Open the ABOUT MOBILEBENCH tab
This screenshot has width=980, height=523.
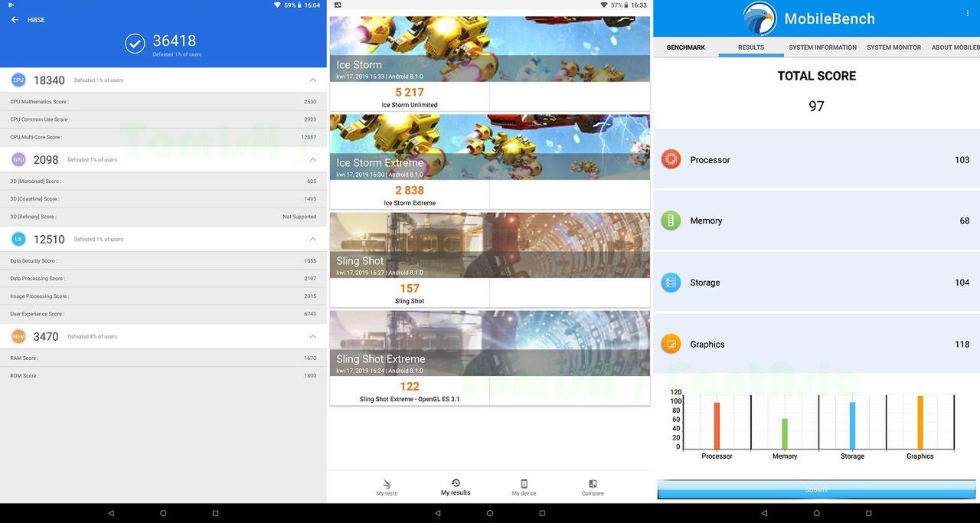(x=955, y=47)
